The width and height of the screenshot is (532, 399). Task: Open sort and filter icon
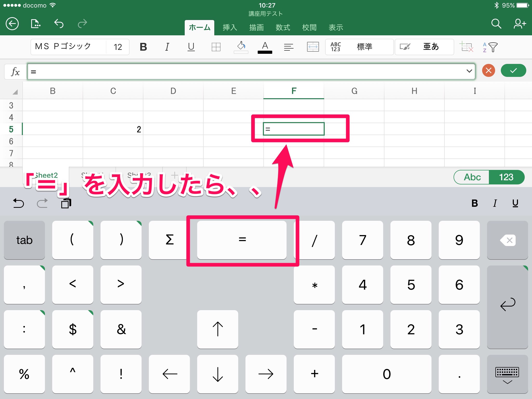pyautogui.click(x=490, y=47)
